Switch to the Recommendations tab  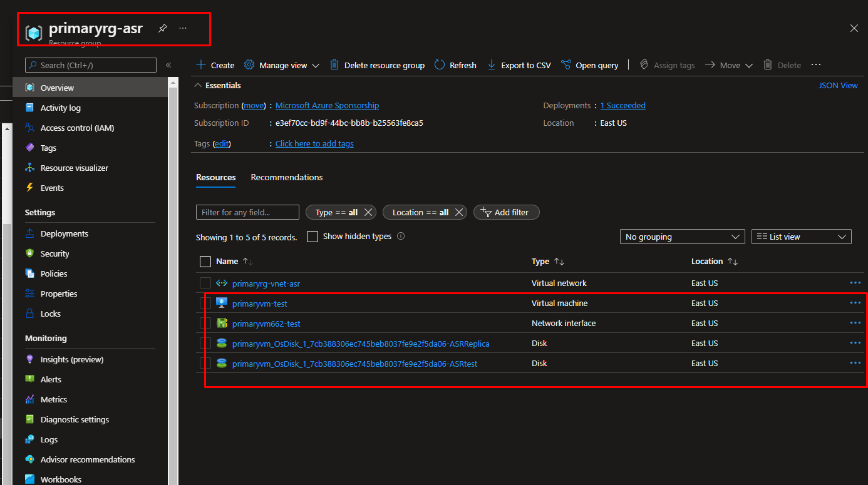pyautogui.click(x=287, y=177)
